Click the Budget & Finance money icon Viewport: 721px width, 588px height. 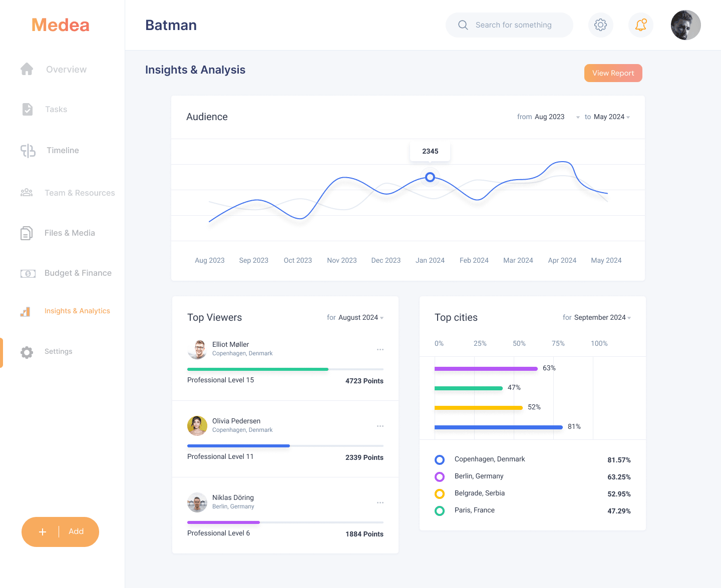28,273
